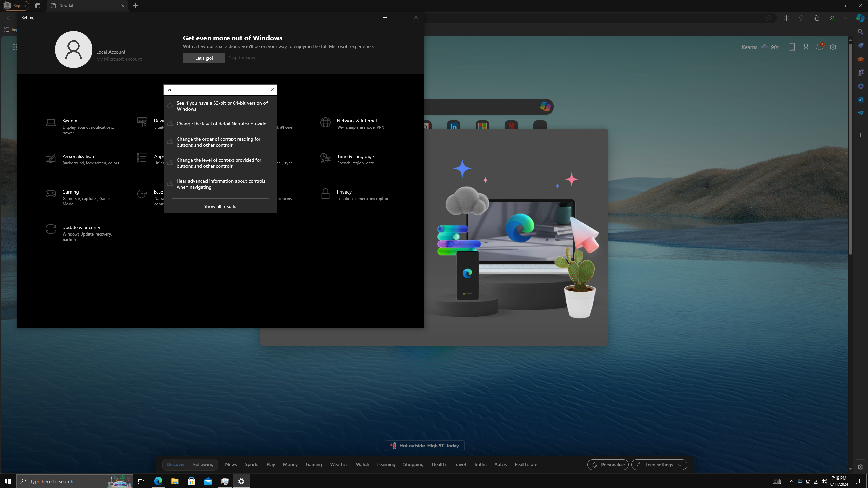This screenshot has height=488, width=868.
Task: Show hidden system tray icons
Action: click(791, 481)
